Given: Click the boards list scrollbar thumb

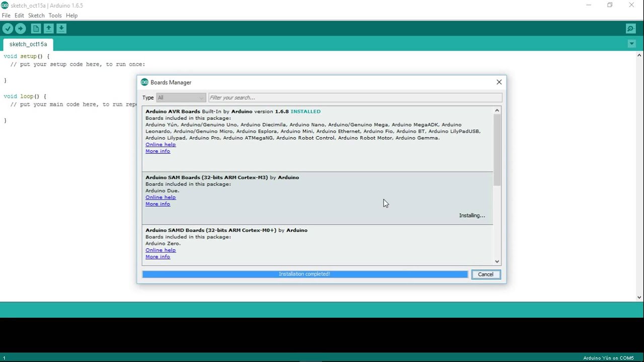Looking at the screenshot, I should pos(497,150).
